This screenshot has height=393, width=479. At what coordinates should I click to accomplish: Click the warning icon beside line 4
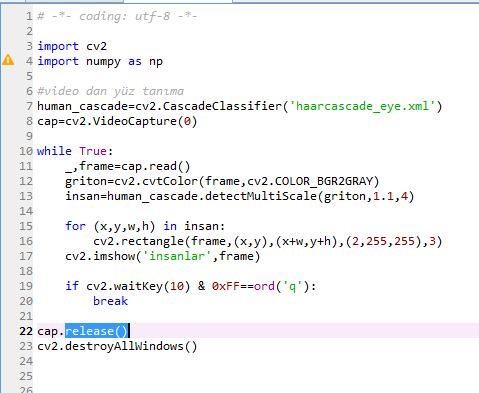(8, 60)
